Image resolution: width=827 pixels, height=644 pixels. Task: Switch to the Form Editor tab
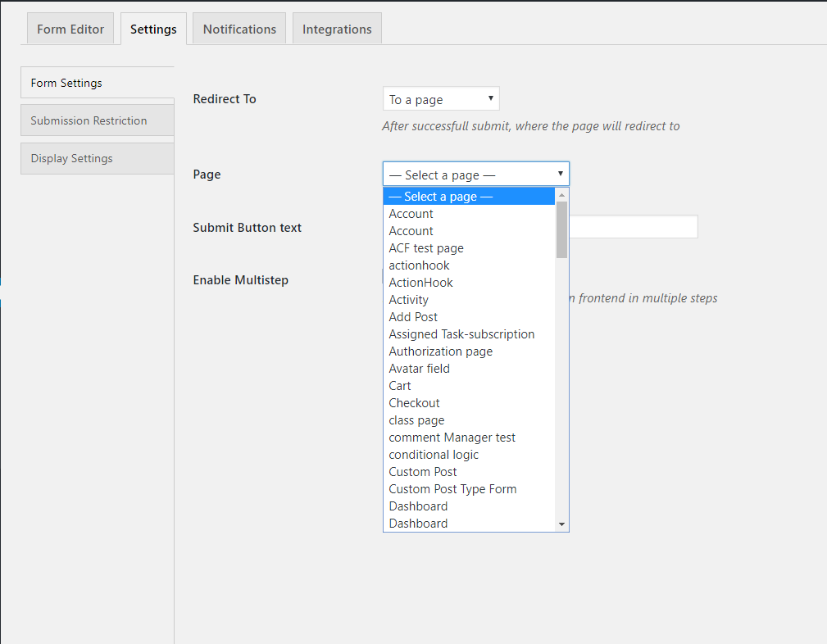click(70, 29)
